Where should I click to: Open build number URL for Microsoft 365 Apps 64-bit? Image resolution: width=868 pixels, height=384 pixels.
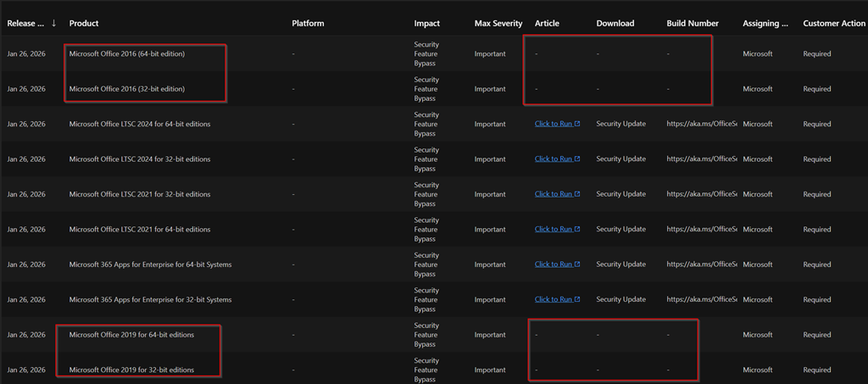(x=702, y=264)
